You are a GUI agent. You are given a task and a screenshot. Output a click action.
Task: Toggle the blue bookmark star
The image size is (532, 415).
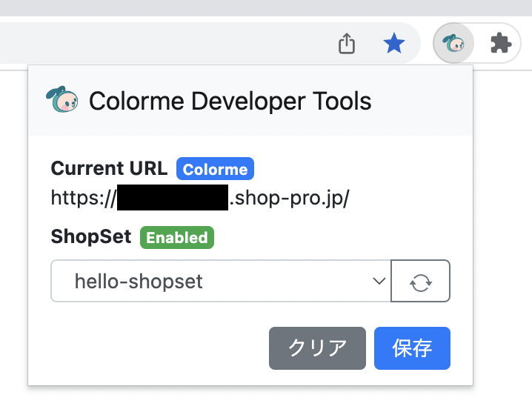[x=394, y=43]
